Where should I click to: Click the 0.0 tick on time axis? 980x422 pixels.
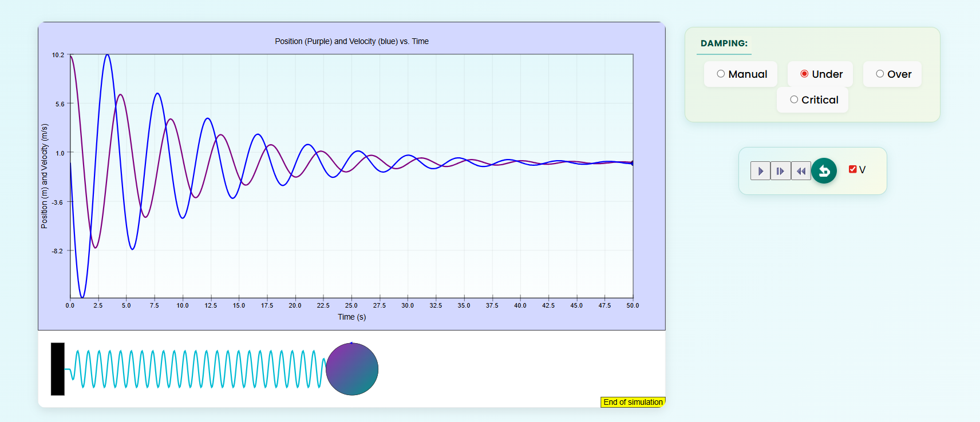pos(70,305)
